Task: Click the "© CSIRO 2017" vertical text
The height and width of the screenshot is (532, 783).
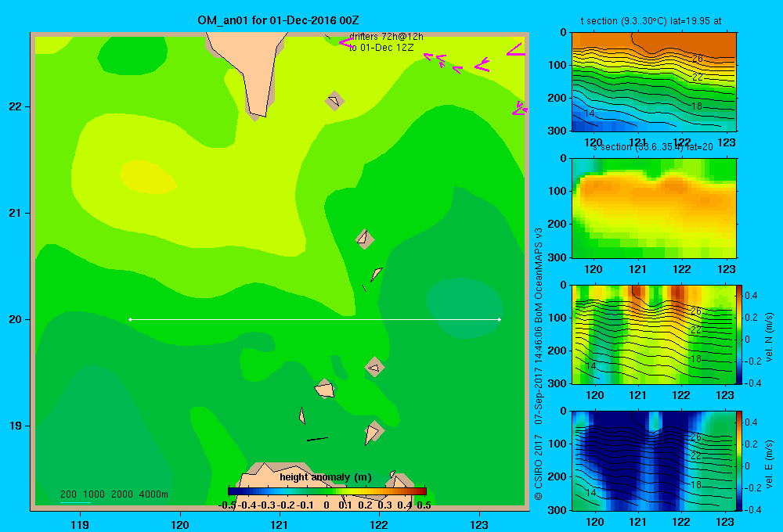Action: [x=539, y=467]
